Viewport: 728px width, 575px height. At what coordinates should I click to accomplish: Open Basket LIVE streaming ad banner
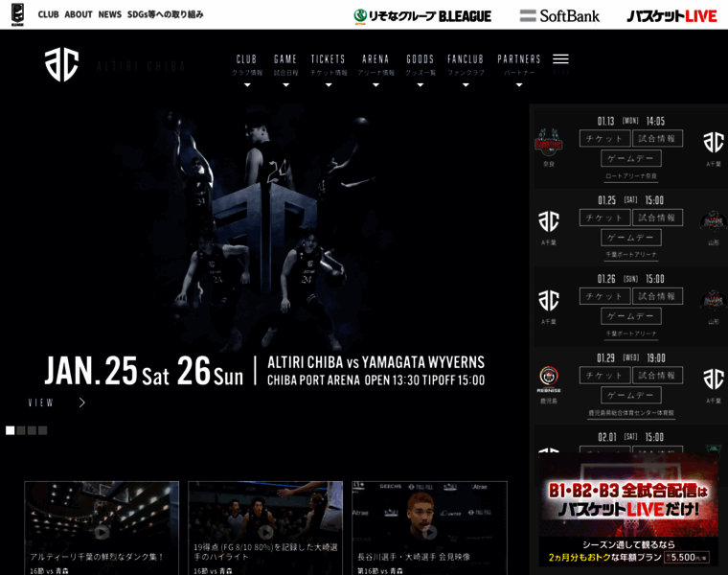pyautogui.click(x=628, y=510)
